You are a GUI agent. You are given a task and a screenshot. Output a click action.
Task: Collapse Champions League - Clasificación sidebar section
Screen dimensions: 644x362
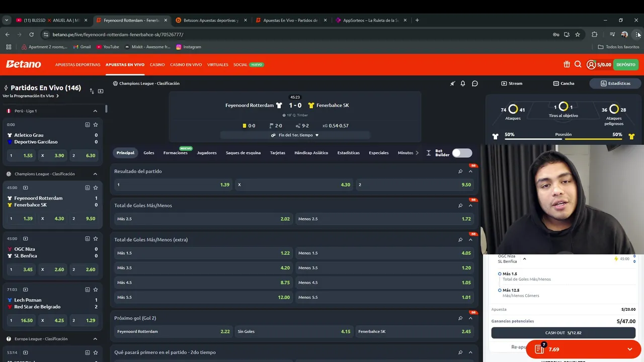(x=95, y=174)
